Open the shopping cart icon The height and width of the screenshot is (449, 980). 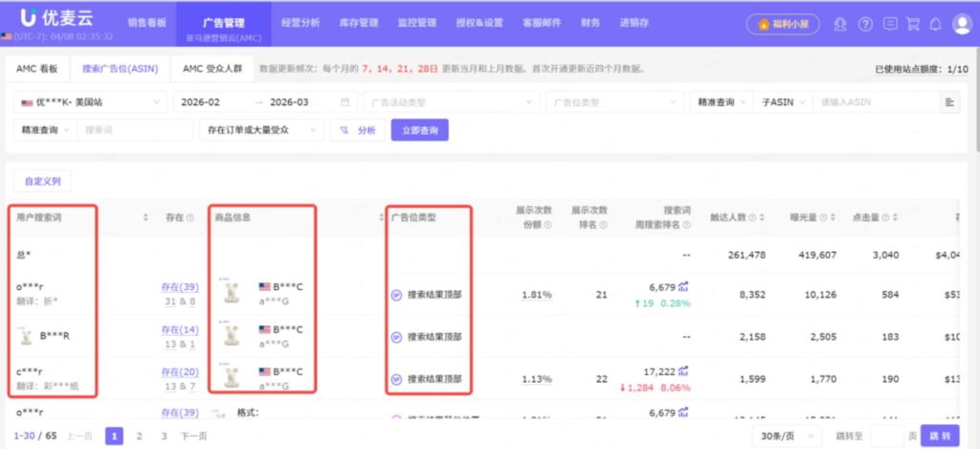tap(913, 24)
